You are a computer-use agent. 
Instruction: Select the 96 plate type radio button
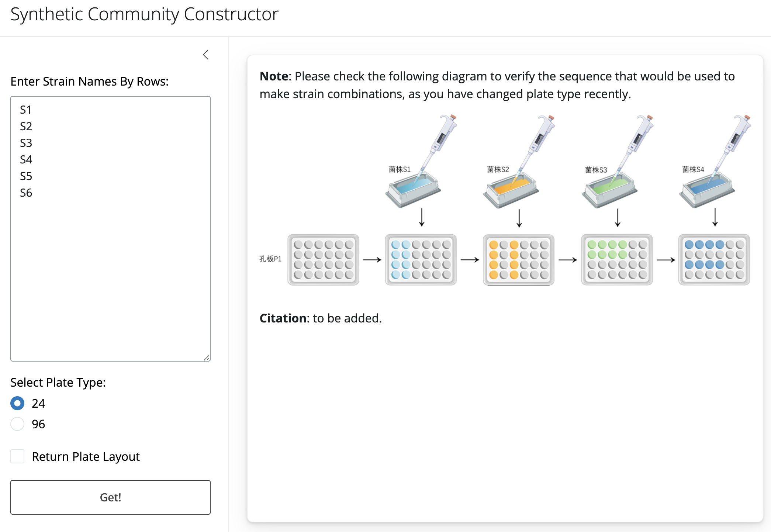pos(17,424)
